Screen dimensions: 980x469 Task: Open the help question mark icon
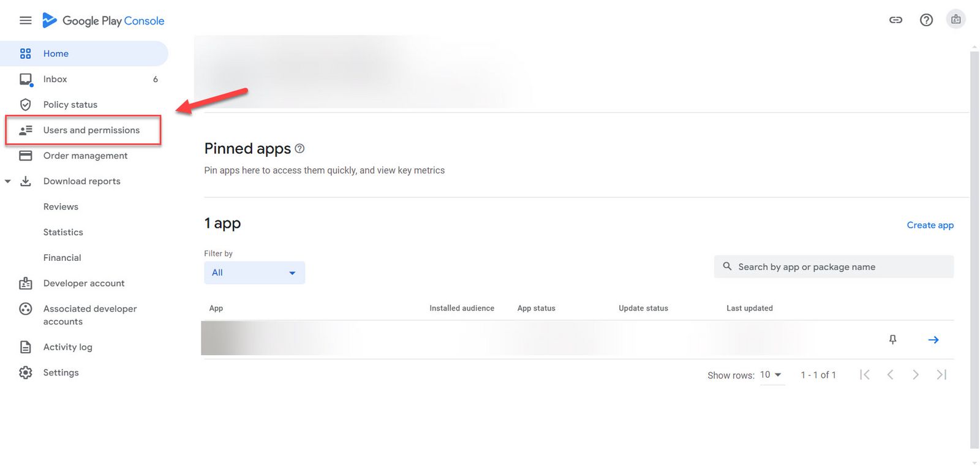(926, 20)
